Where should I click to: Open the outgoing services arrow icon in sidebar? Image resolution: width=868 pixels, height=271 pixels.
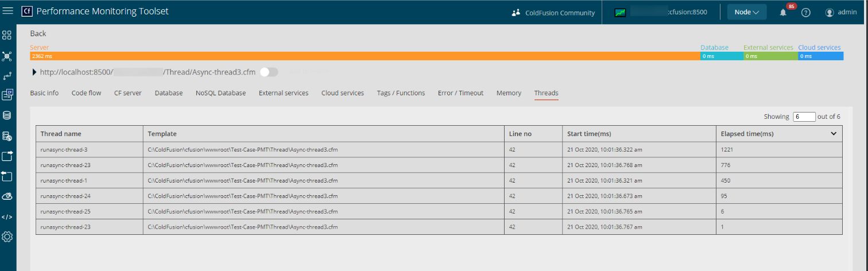pyautogui.click(x=7, y=156)
